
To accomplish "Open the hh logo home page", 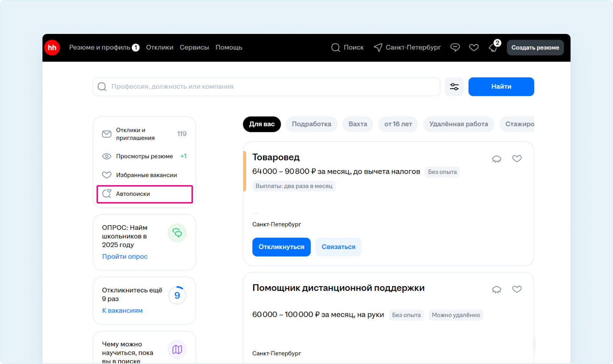I will (x=52, y=47).
